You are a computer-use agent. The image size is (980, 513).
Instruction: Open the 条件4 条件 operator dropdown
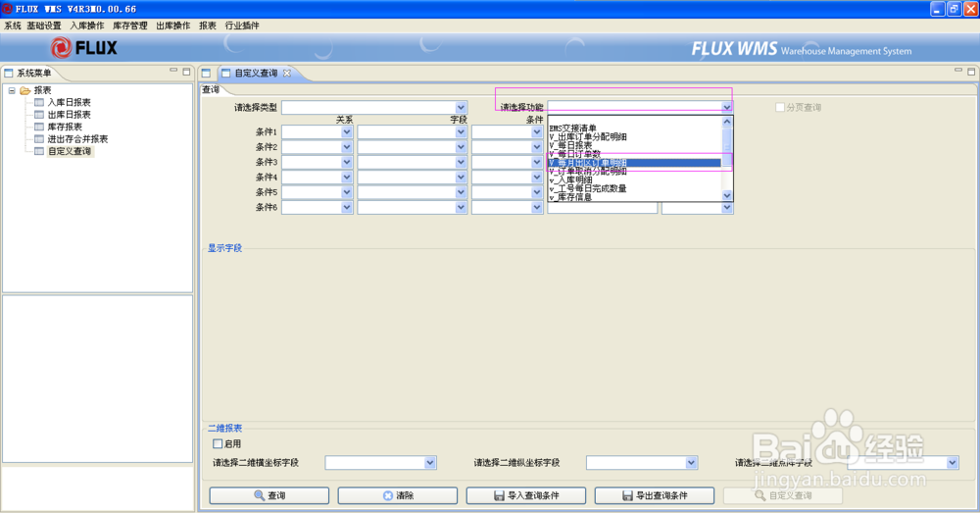pyautogui.click(x=537, y=177)
